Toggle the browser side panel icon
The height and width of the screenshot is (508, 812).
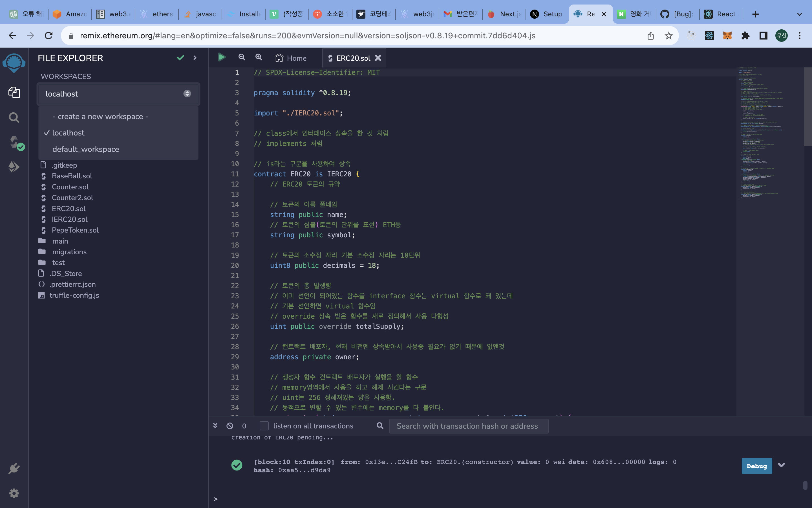tap(763, 36)
